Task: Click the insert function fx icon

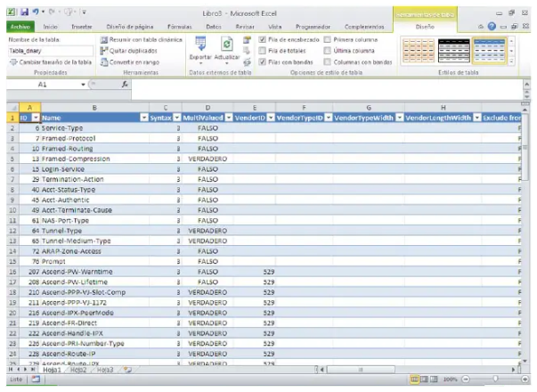Action: pyautogui.click(x=125, y=84)
